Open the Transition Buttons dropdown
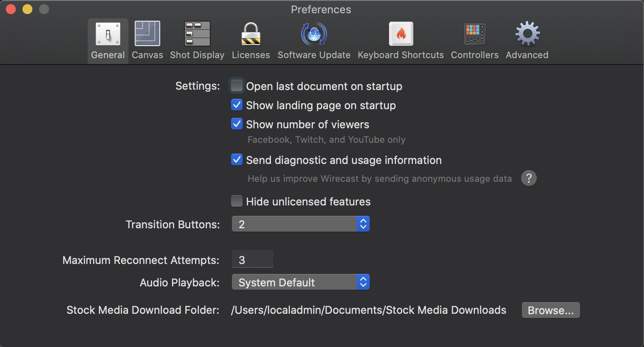Viewport: 644px width, 347px height. 301,224
